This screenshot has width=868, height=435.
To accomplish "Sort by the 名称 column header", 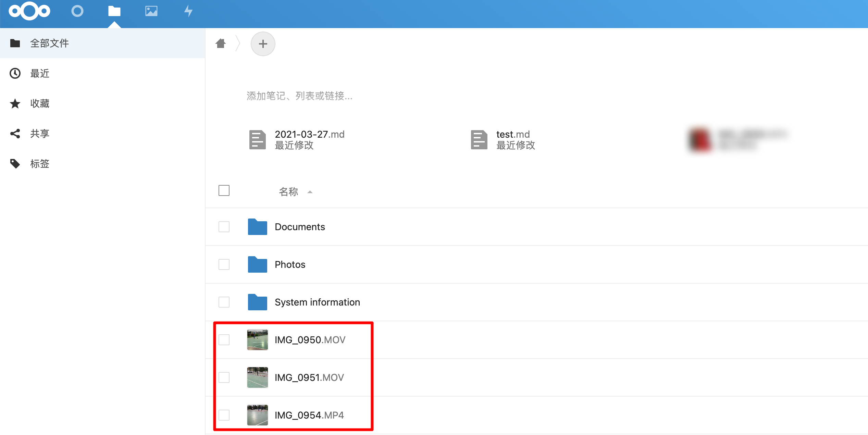I will [x=288, y=192].
